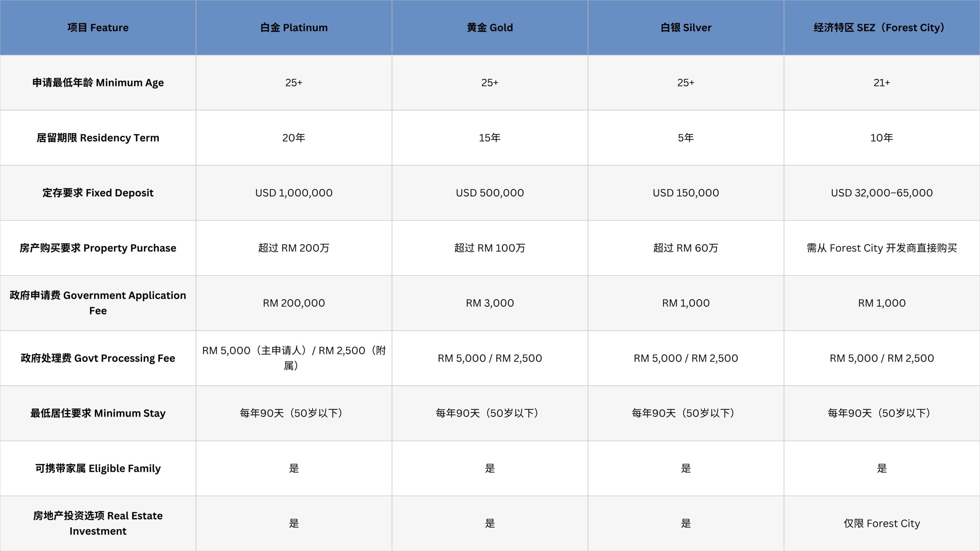Click the Fixed Deposit row label
The image size is (980, 551).
[x=98, y=193]
